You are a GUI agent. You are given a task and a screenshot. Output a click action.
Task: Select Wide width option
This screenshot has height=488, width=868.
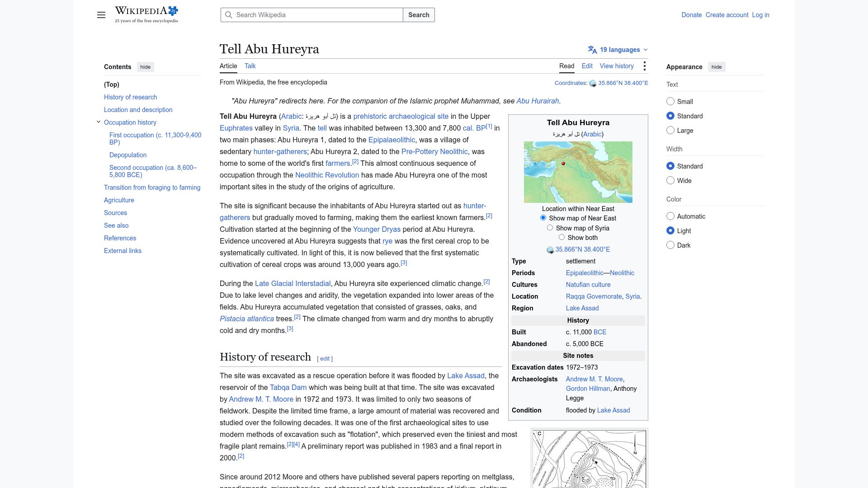(x=670, y=181)
